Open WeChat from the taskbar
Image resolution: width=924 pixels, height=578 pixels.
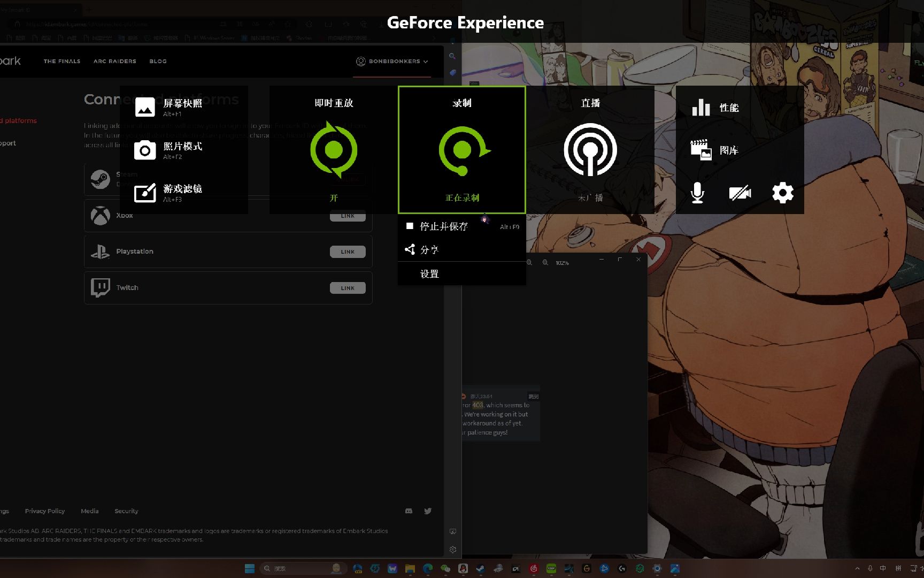(x=445, y=568)
